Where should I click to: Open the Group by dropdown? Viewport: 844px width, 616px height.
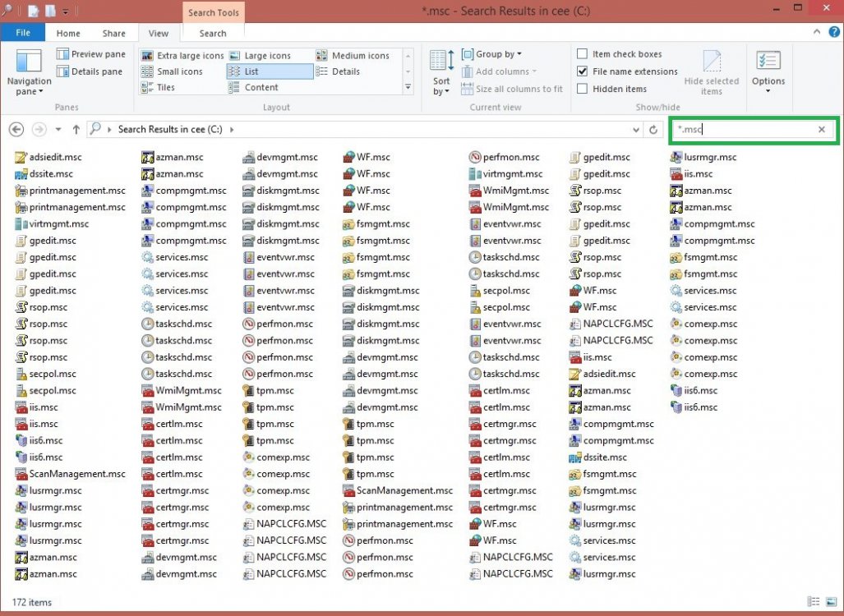[x=491, y=54]
